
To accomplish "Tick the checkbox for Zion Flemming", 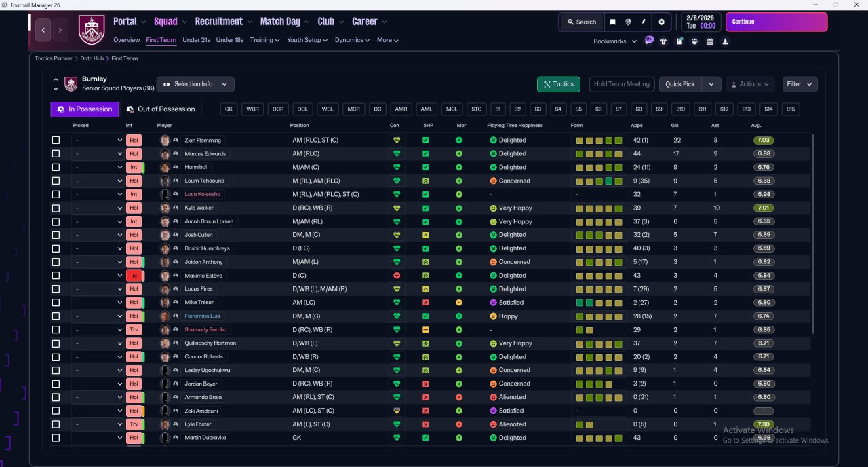I will pyautogui.click(x=56, y=141).
